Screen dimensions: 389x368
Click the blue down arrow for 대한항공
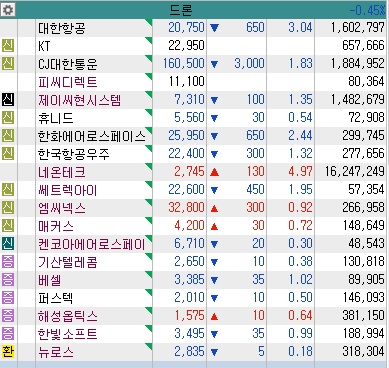tap(214, 28)
